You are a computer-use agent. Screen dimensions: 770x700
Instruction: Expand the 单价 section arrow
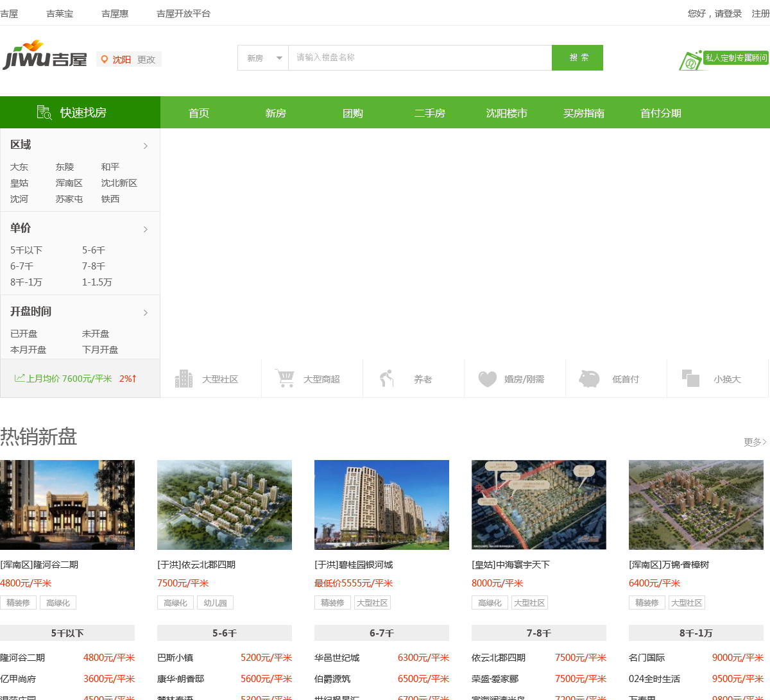tap(146, 229)
